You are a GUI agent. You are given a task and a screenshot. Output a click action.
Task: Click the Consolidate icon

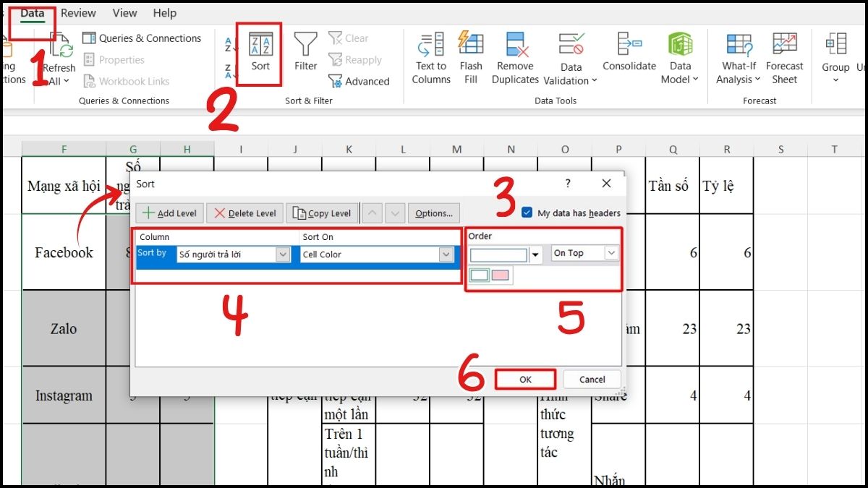tap(629, 58)
